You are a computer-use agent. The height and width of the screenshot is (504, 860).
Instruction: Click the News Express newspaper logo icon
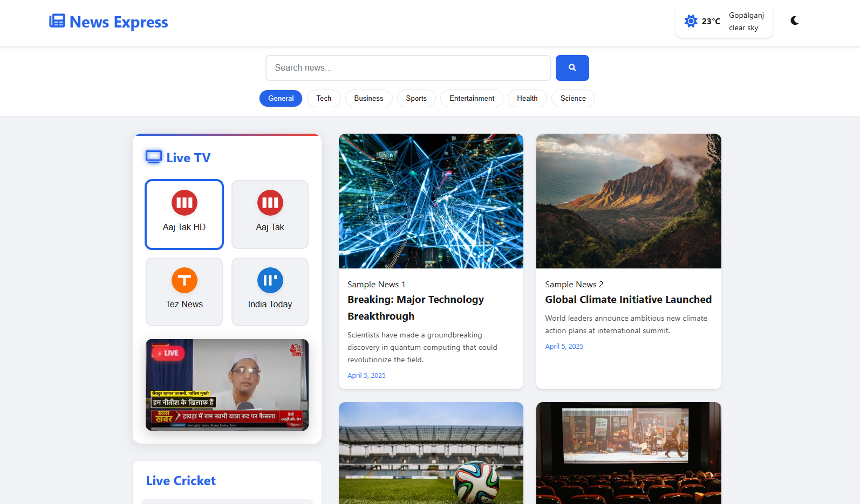57,21
